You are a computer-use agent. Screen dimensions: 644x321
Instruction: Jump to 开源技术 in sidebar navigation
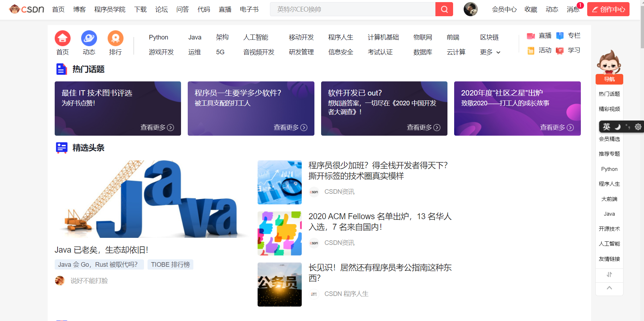(609, 229)
